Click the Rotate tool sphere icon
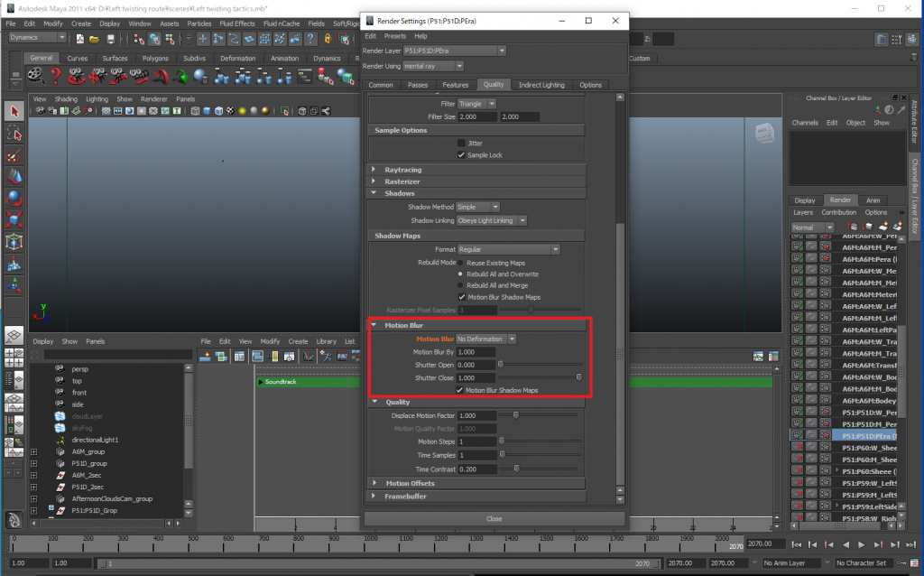 14,198
